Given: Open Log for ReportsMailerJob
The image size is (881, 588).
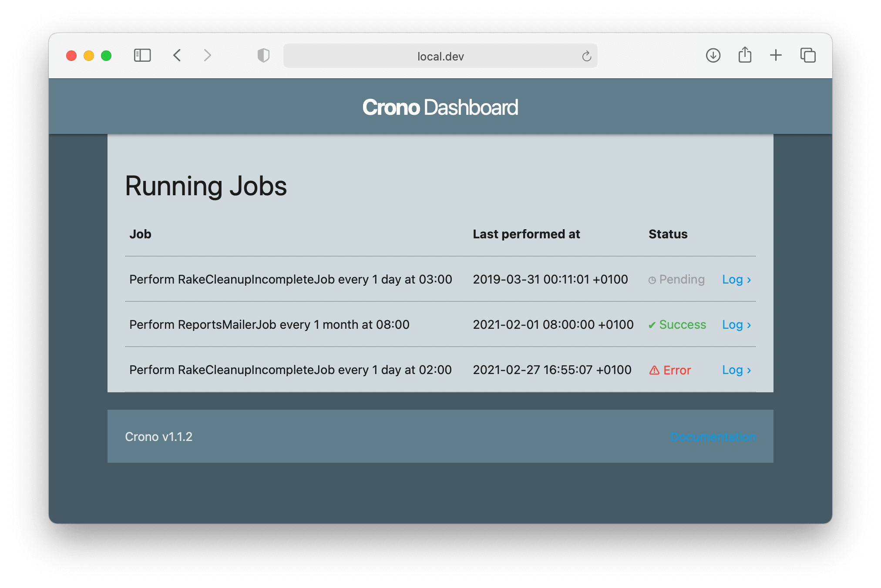Looking at the screenshot, I should (x=736, y=325).
